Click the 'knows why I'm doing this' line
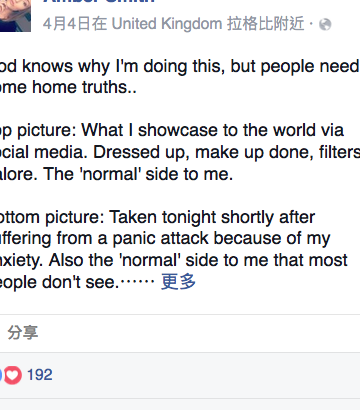 point(180,66)
